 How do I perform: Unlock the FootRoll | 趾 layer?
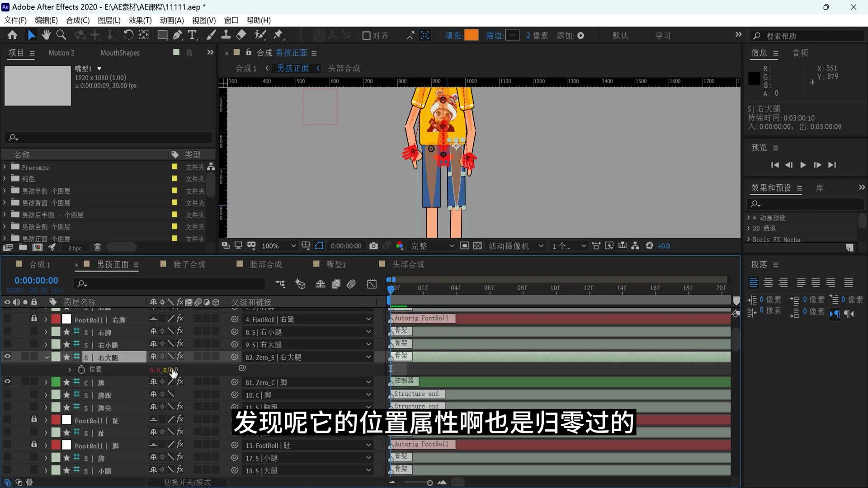tap(34, 420)
